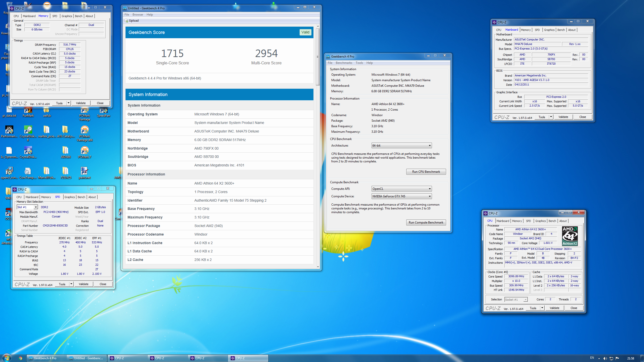
Task: Launch paint.net desktop shortcut
Action: pyautogui.click(x=85, y=173)
